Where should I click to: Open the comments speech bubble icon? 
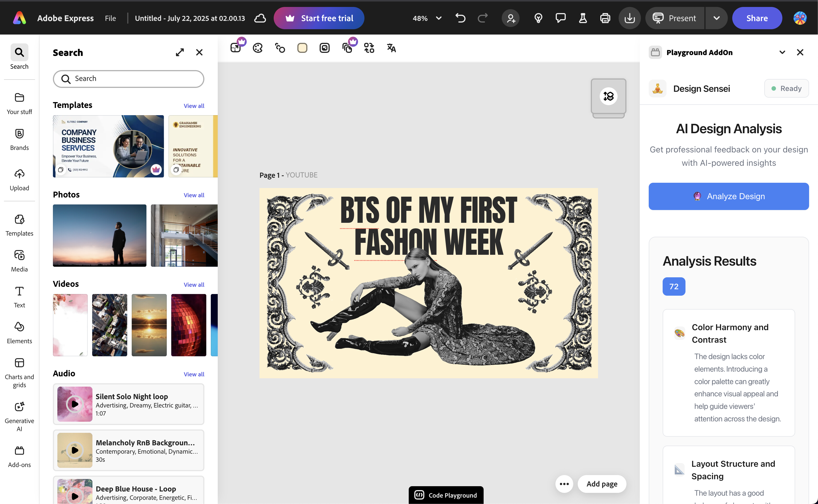(560, 18)
